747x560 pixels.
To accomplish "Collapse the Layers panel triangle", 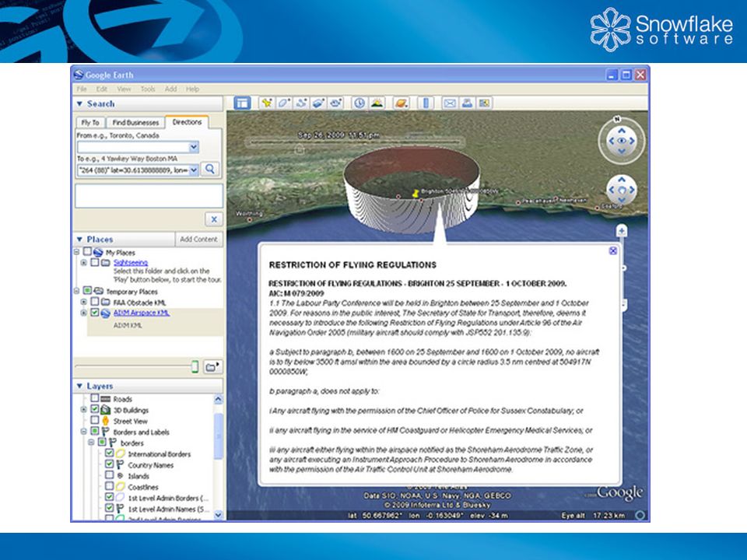I will pos(79,386).
